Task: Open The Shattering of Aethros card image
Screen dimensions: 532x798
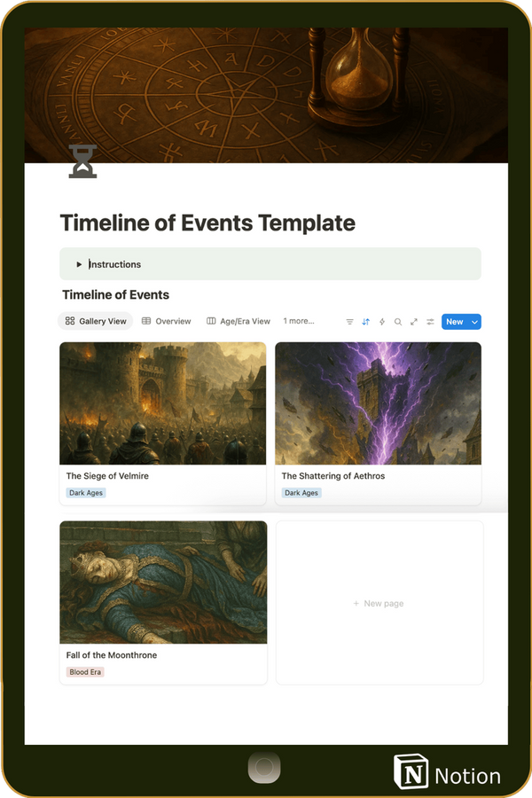Action: [x=379, y=403]
